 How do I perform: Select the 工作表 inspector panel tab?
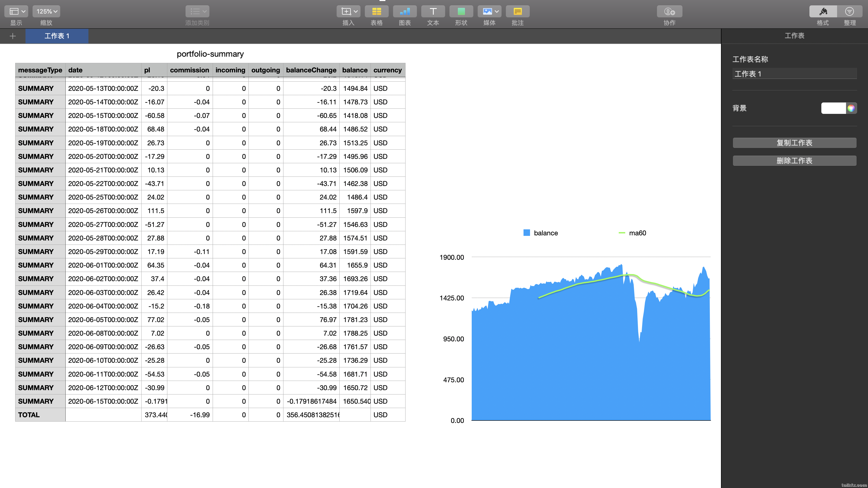(794, 36)
